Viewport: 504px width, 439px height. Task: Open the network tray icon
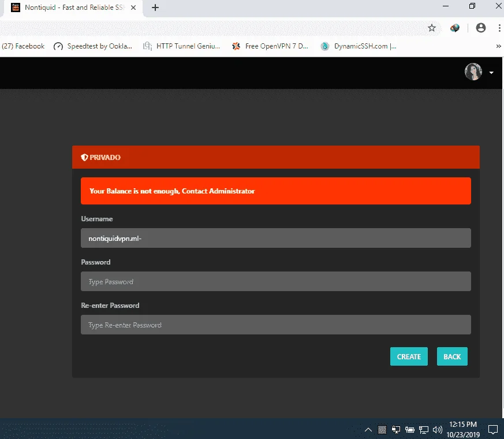[424, 430]
